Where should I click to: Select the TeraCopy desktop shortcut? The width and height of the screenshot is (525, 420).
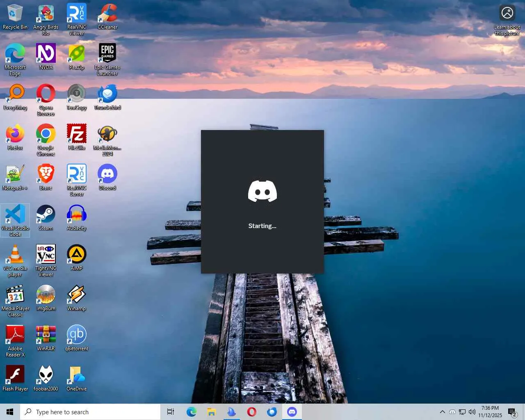click(77, 97)
